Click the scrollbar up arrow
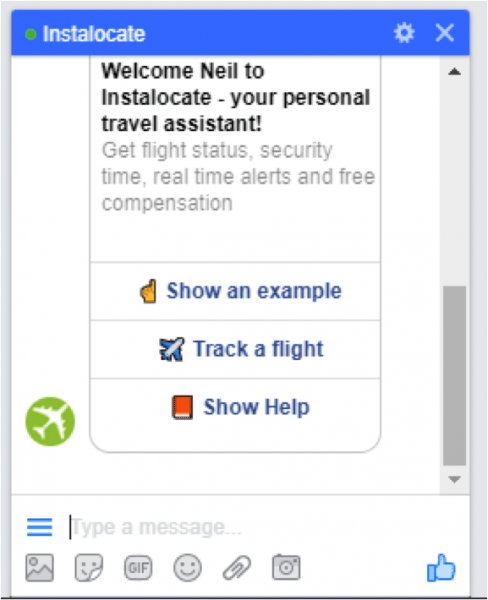The width and height of the screenshot is (488, 600). tap(454, 72)
